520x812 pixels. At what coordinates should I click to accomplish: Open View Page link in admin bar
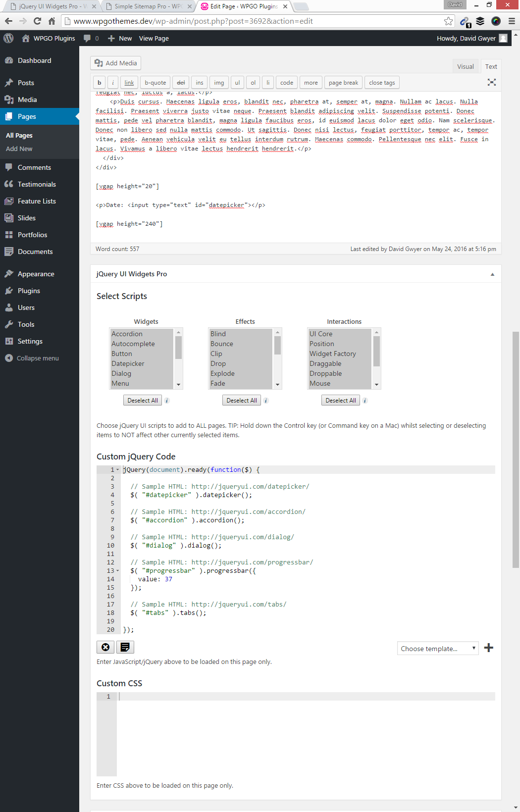point(154,38)
